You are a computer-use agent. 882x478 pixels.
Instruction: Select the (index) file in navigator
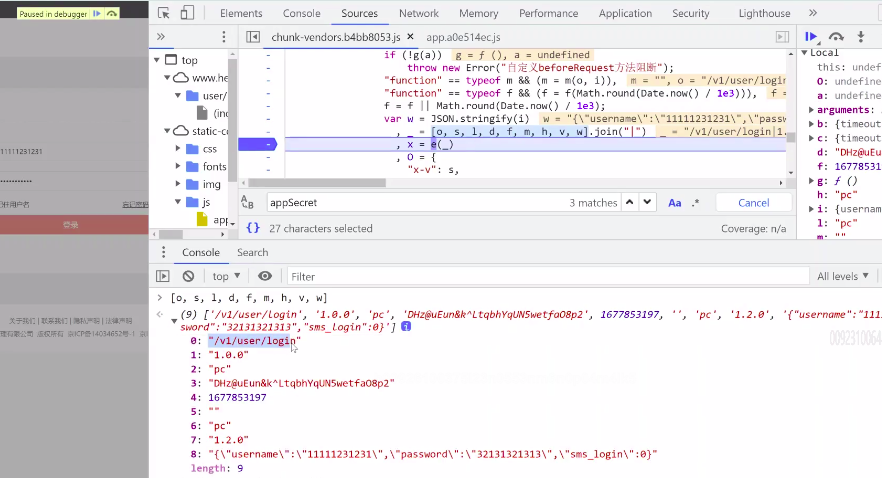pyautogui.click(x=214, y=114)
